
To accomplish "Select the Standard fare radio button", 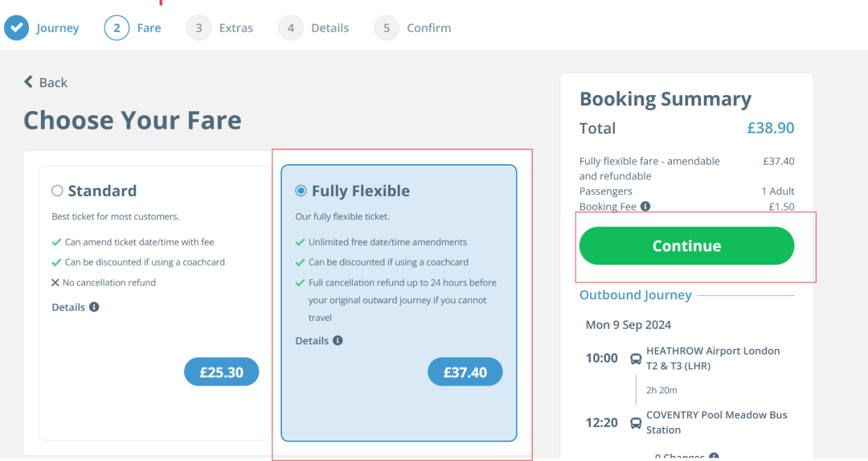I will (57, 191).
